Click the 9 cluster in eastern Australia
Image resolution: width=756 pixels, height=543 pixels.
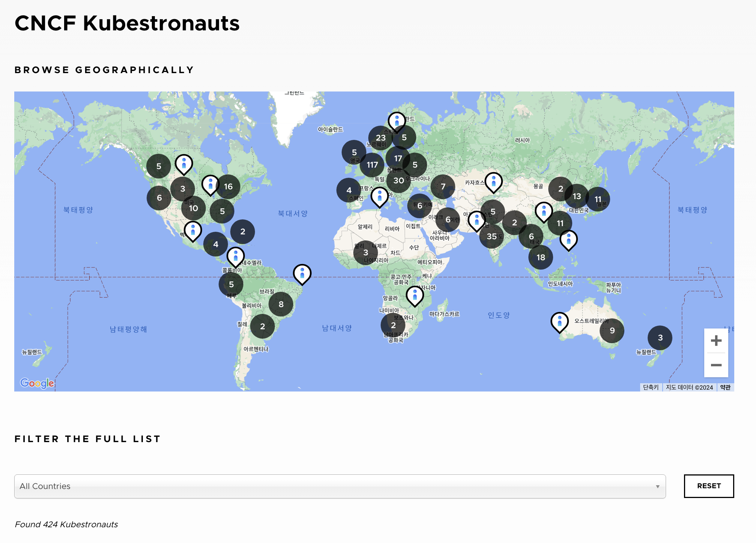point(612,331)
